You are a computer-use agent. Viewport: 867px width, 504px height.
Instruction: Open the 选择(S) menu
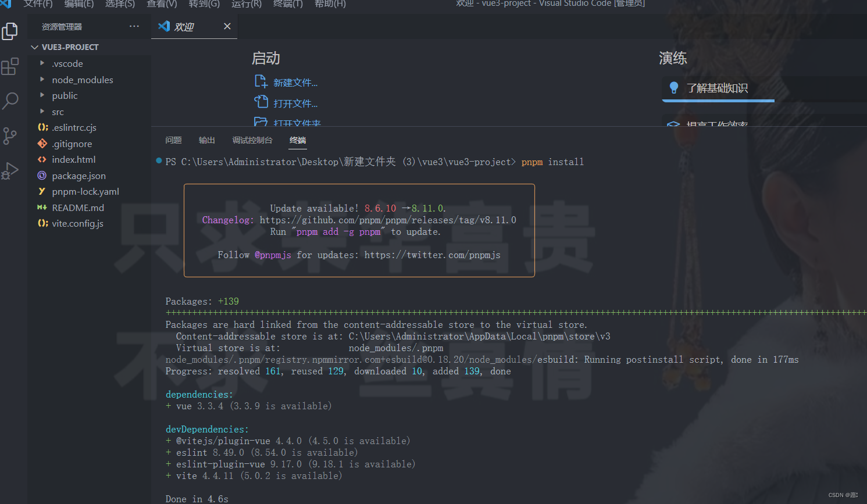pos(120,3)
